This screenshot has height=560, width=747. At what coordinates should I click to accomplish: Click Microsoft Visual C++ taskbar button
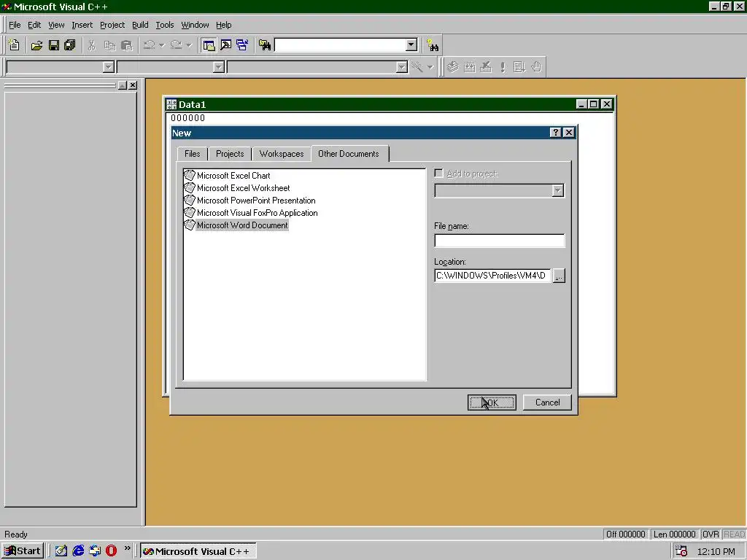click(198, 551)
